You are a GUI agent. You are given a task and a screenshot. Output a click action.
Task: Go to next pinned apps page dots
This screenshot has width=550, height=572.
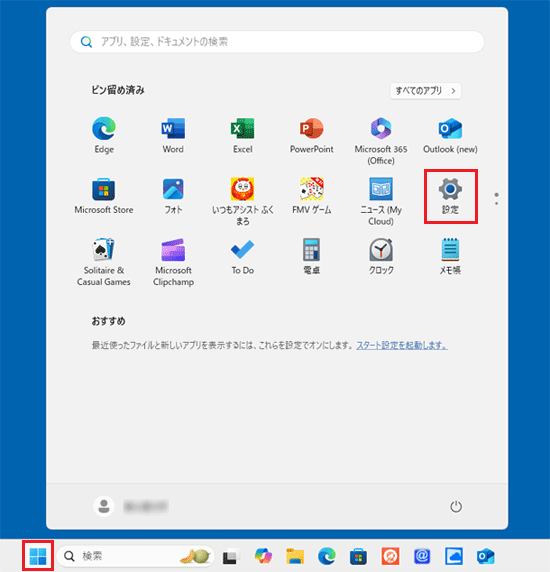coord(496,199)
